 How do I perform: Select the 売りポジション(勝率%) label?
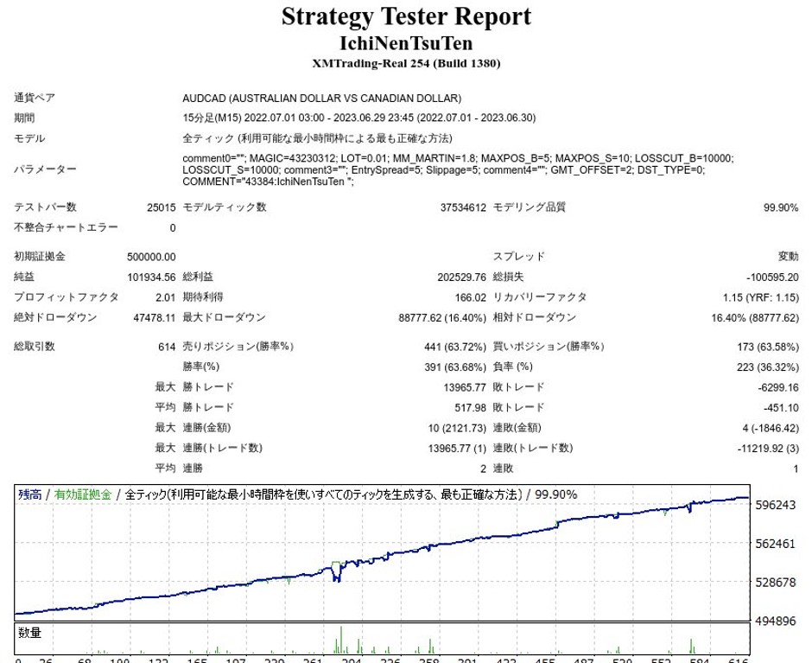coord(238,347)
